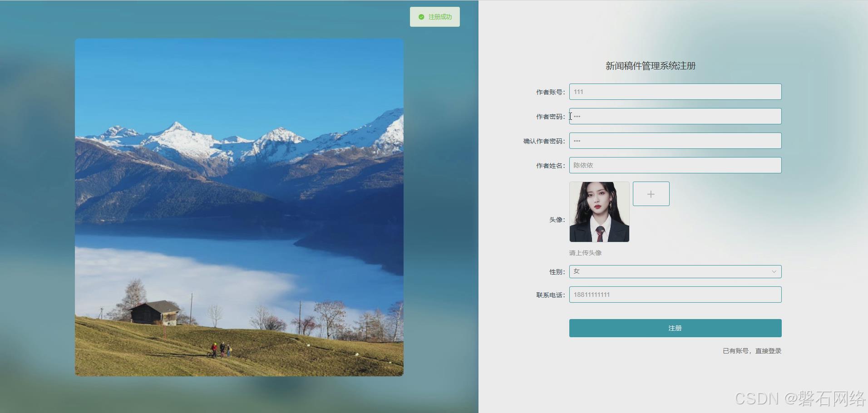Click the mountain landscape image
Screen dimensions: 868x413
pos(239,207)
